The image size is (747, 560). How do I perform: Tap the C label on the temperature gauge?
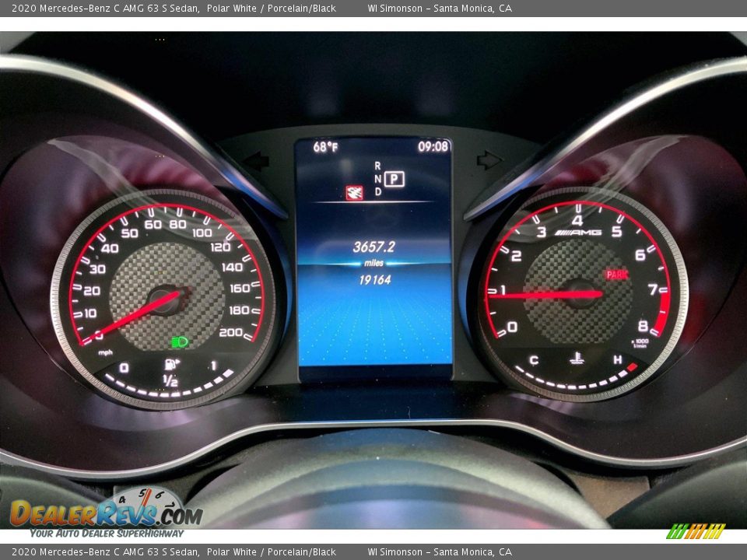point(534,360)
